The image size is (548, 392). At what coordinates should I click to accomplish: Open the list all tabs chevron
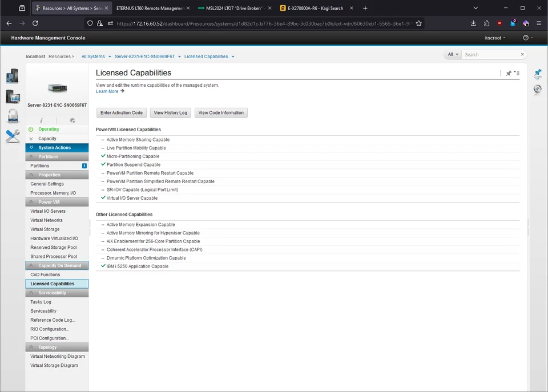[476, 8]
